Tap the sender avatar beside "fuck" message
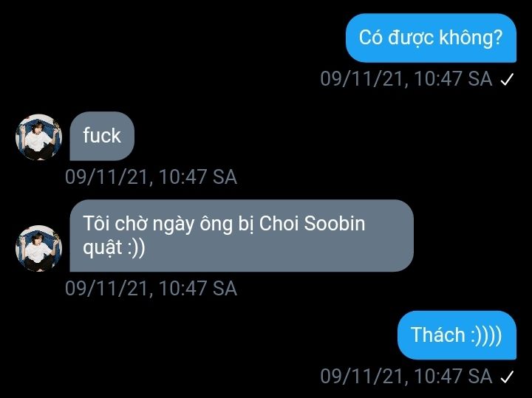The height and width of the screenshot is (398, 532). [38, 137]
